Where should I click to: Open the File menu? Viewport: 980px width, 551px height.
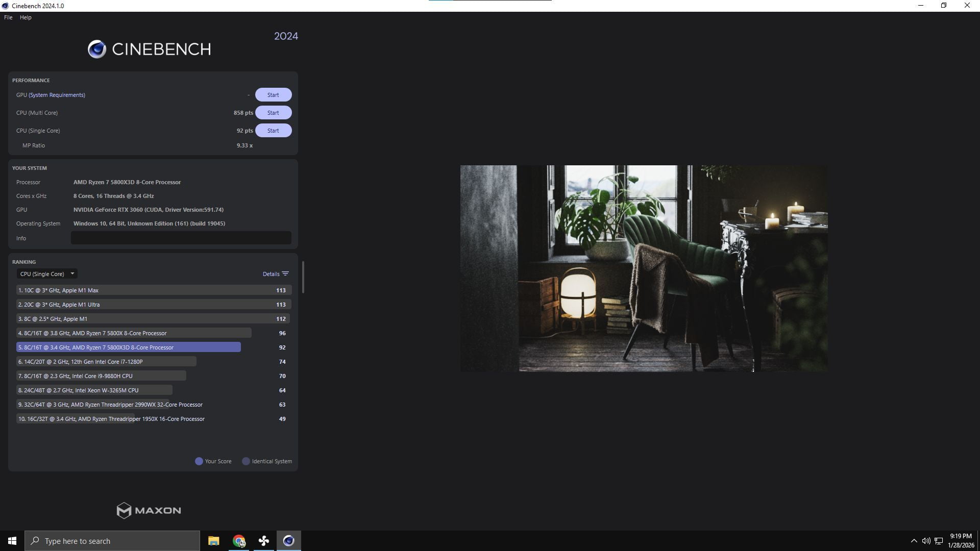pos(8,17)
